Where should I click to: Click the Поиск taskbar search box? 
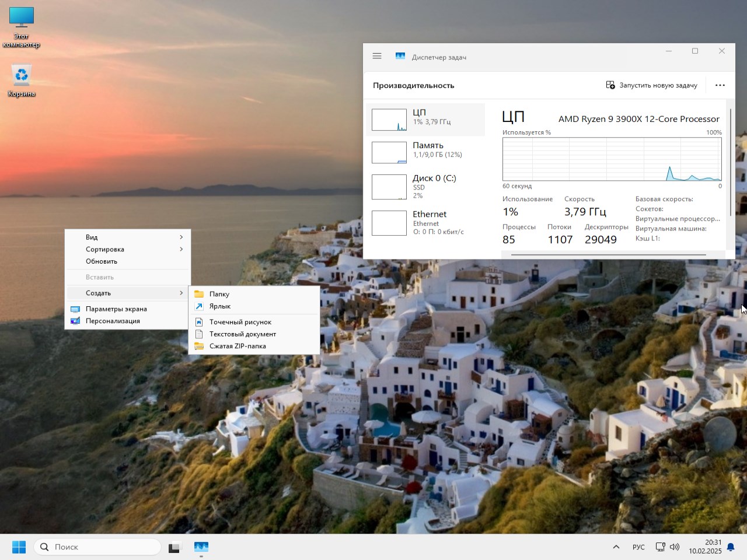[x=97, y=547]
